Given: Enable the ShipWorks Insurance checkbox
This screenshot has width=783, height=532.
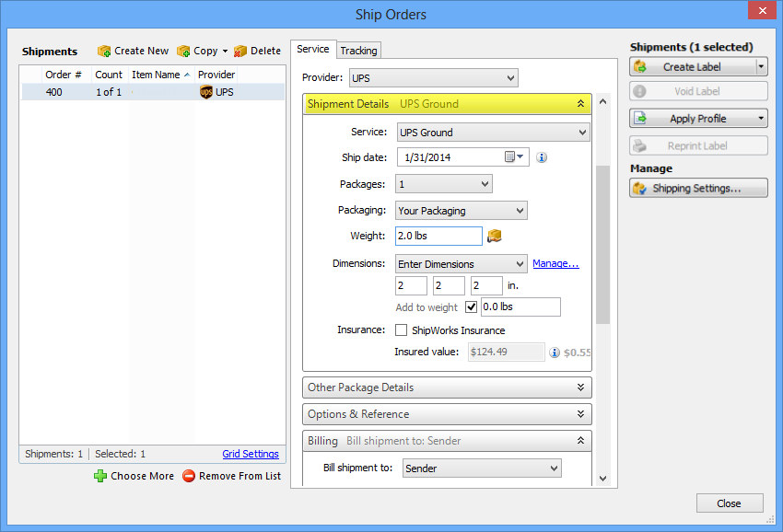Looking at the screenshot, I should point(401,330).
